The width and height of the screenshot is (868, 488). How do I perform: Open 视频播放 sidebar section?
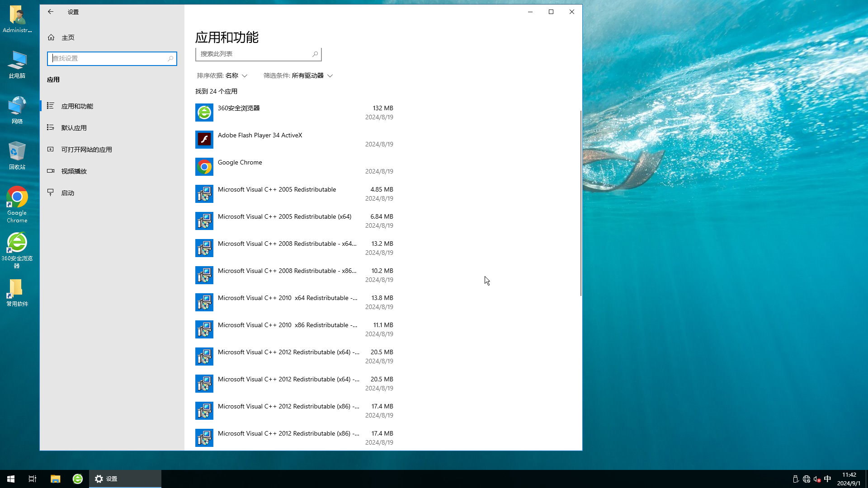tap(112, 171)
